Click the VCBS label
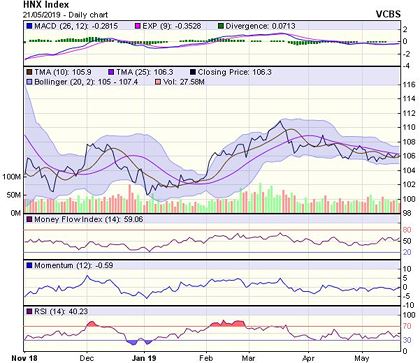This screenshot has width=420, height=363. click(x=388, y=14)
